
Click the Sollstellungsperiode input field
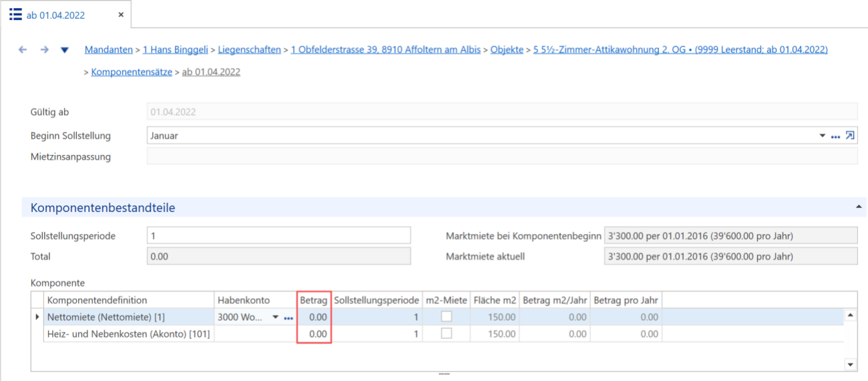278,236
